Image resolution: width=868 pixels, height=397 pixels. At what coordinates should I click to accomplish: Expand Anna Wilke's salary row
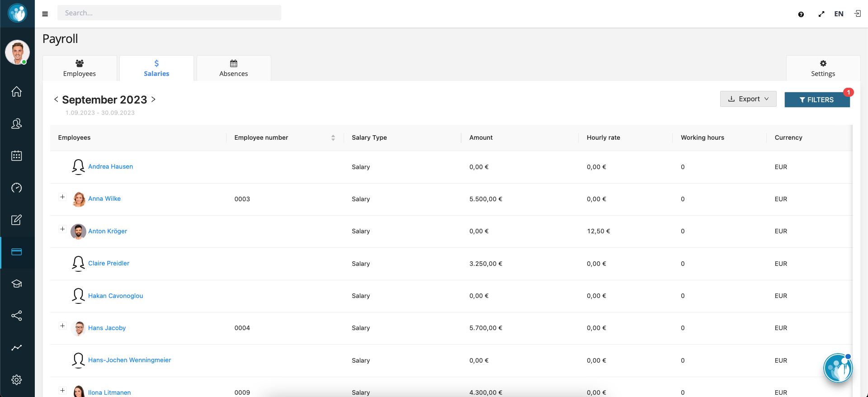pyautogui.click(x=62, y=197)
